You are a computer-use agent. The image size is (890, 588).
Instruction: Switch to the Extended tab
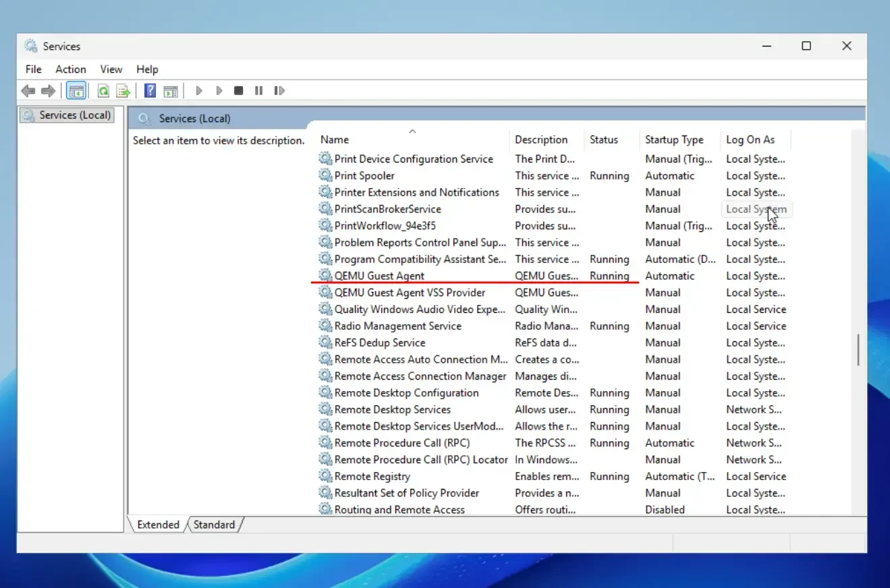coord(157,525)
